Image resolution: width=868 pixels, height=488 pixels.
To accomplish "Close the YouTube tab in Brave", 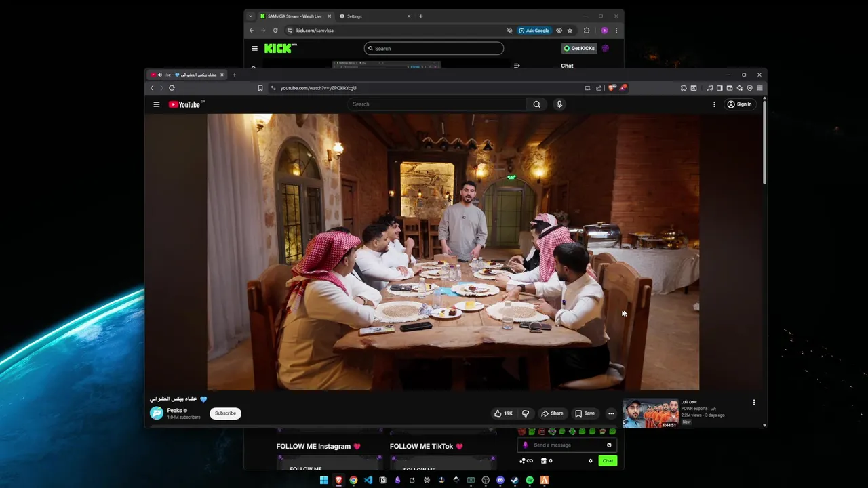I will coord(222,75).
